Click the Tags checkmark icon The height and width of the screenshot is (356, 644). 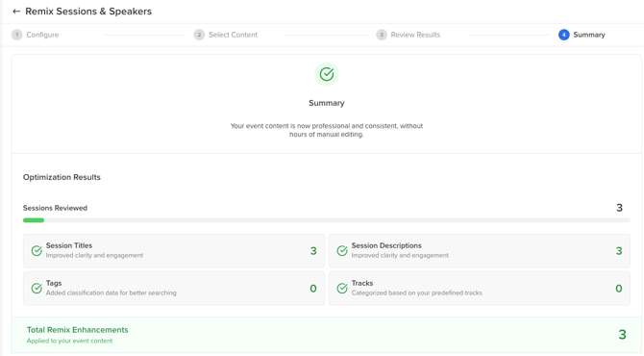37,289
